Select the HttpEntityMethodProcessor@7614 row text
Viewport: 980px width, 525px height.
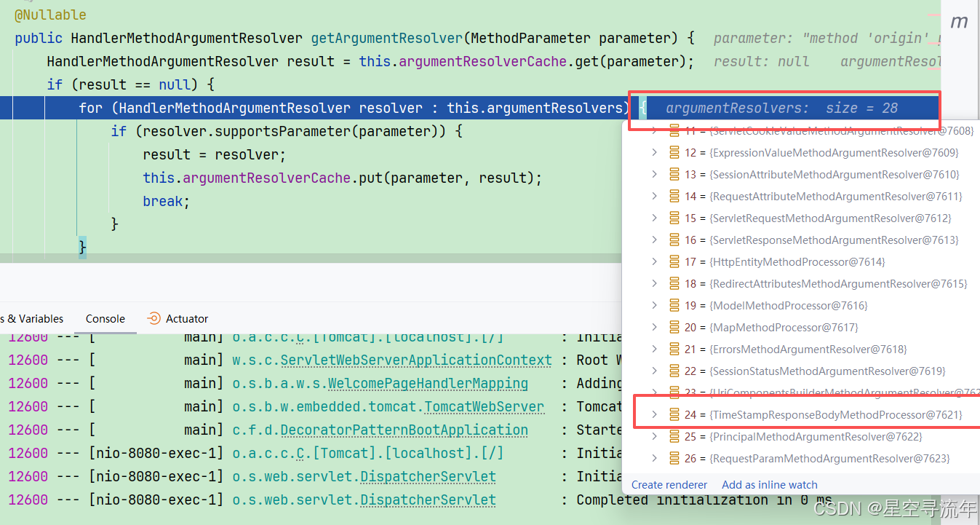(x=797, y=261)
